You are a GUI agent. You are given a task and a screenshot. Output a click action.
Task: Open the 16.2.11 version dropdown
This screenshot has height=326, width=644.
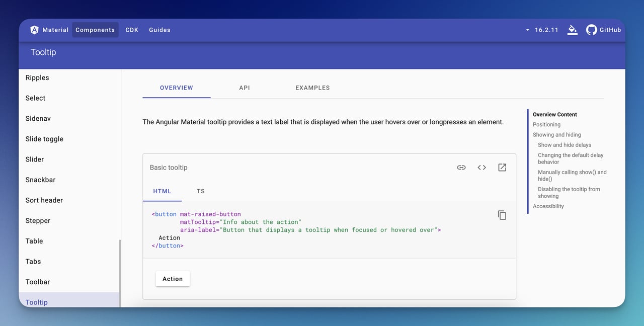pyautogui.click(x=542, y=30)
